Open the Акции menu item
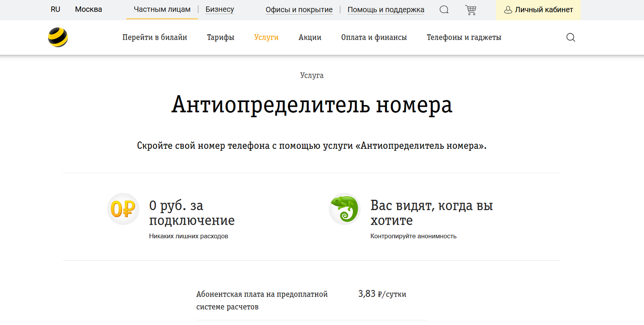Image resolution: width=644 pixels, height=325 pixels. (x=310, y=37)
